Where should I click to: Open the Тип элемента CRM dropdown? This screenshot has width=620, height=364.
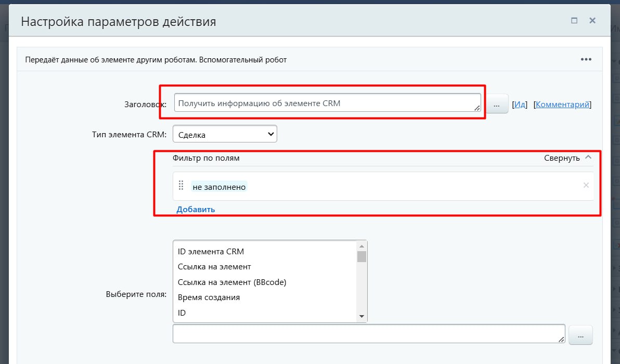tap(225, 134)
